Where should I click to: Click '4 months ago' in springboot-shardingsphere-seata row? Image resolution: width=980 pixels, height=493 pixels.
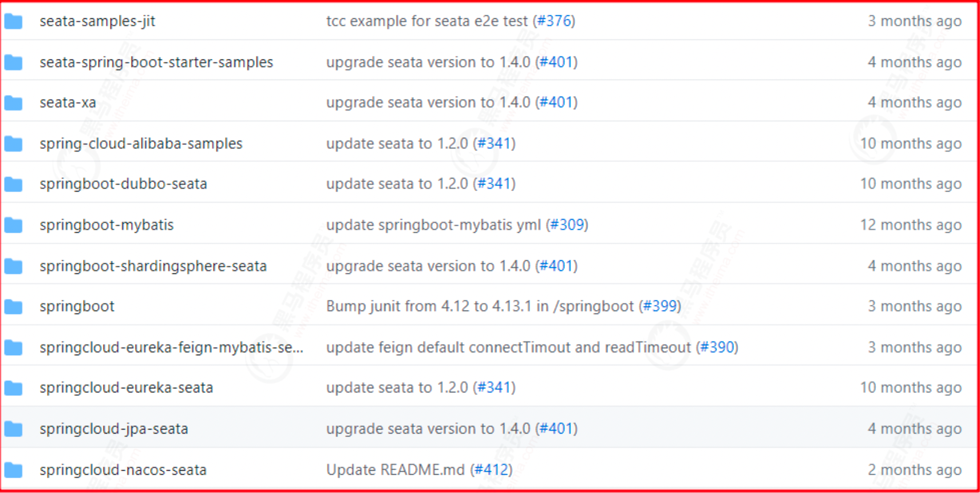(915, 266)
